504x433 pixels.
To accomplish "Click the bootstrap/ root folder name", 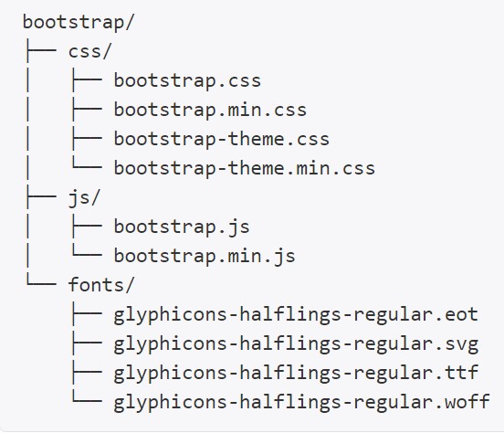I will (79, 23).
